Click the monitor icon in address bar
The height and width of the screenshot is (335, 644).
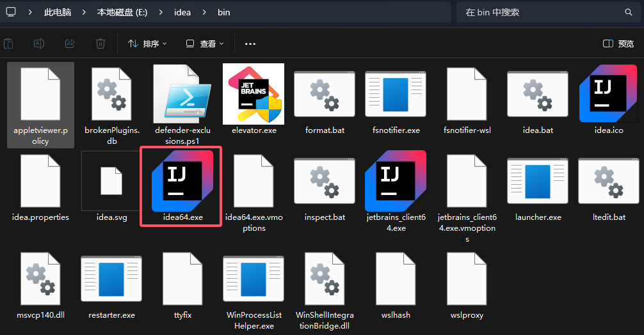click(11, 12)
